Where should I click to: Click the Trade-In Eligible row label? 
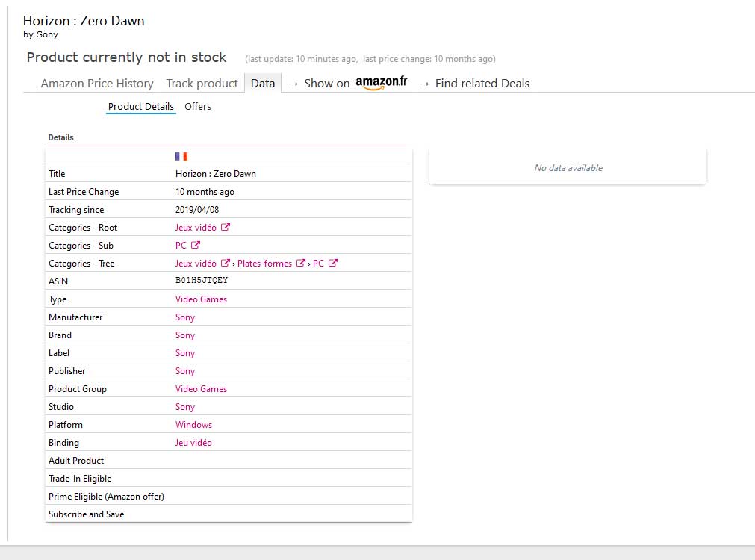pyautogui.click(x=80, y=478)
